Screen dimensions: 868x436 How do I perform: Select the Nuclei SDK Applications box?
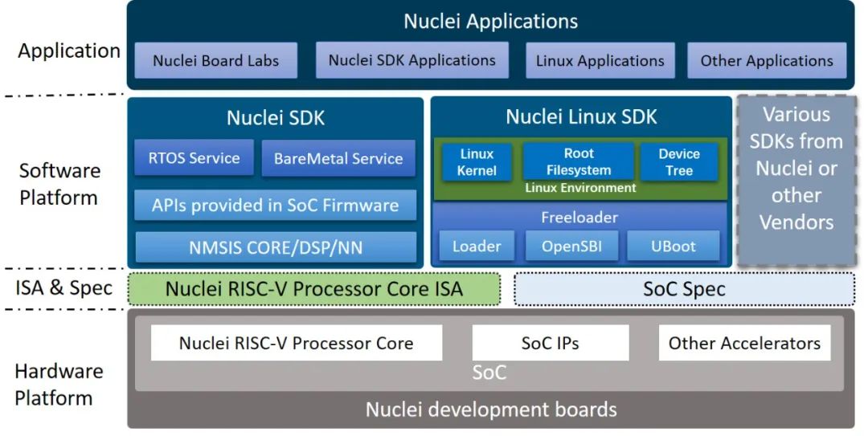tap(411, 59)
